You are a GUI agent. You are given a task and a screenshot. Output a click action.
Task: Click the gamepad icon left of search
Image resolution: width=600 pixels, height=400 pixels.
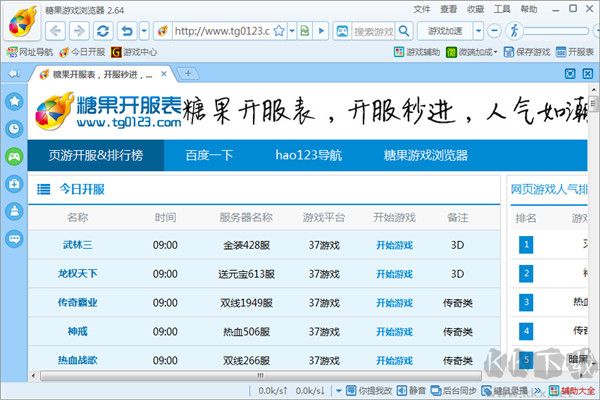tap(342, 31)
